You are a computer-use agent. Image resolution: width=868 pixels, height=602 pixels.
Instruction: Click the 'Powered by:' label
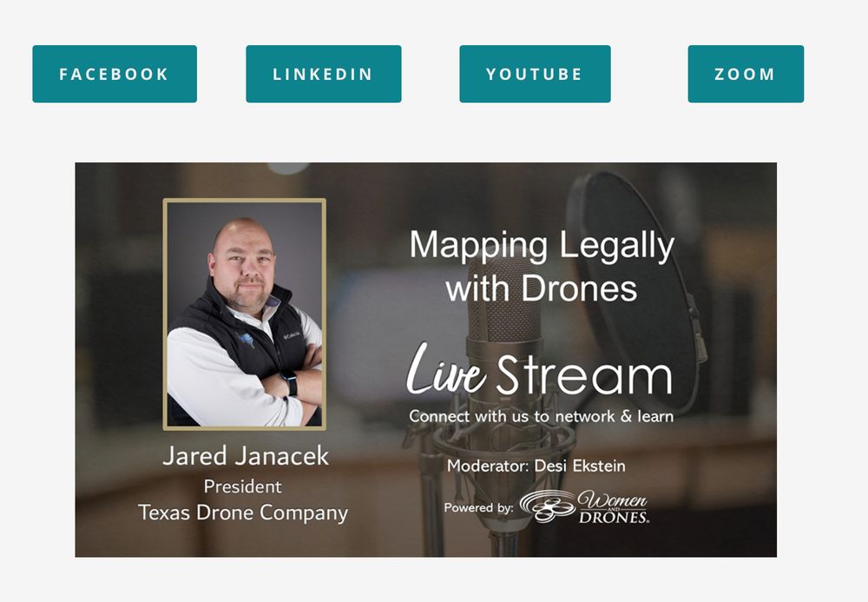tap(478, 508)
